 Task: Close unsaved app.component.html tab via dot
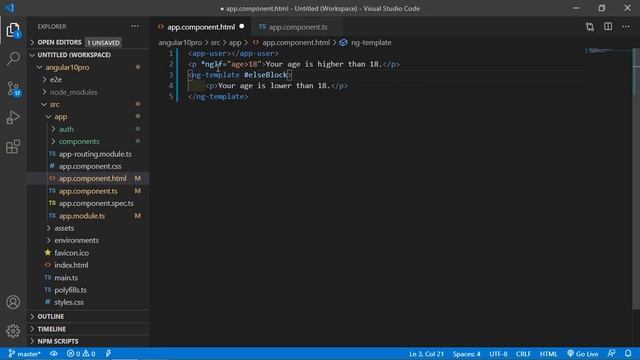tap(242, 27)
